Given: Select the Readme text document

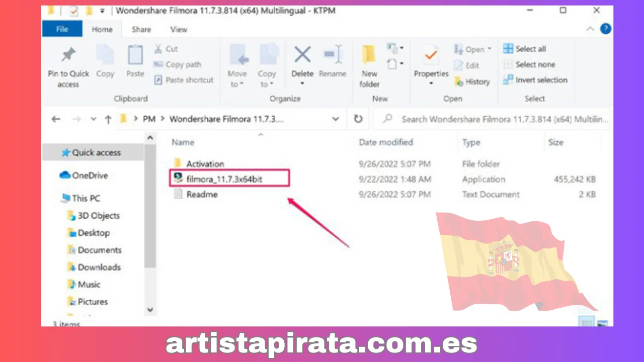Looking at the screenshot, I should pos(196,194).
